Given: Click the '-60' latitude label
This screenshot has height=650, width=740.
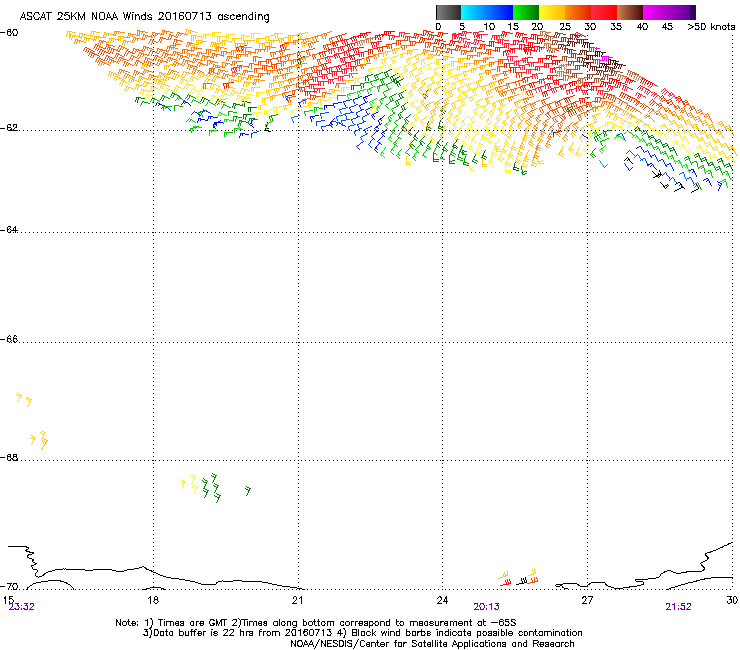Looking at the screenshot, I should coord(9,32).
